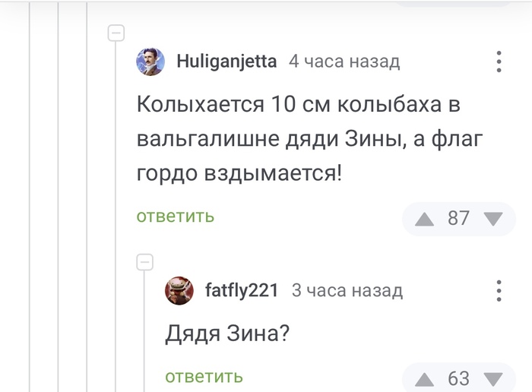532x392 pixels.
Task: Collapse the fatfly221 reply branch
Action: (x=144, y=262)
